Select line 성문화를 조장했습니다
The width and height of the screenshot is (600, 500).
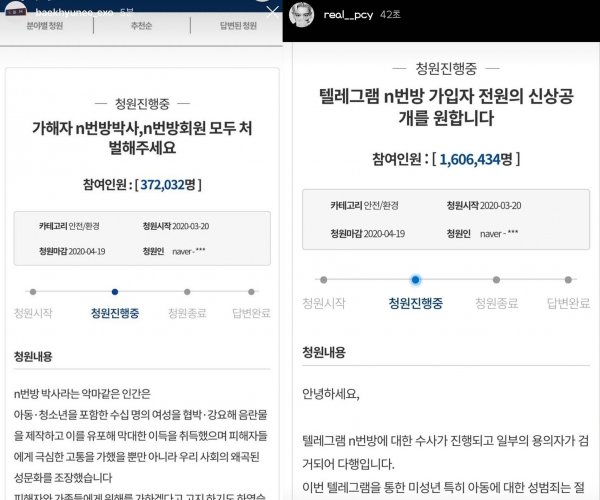click(x=63, y=478)
